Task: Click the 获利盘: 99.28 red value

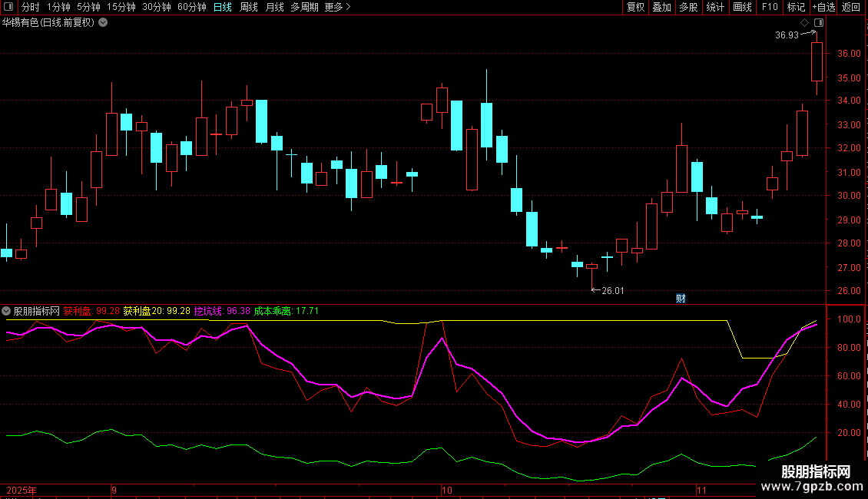Action: pyautogui.click(x=91, y=311)
